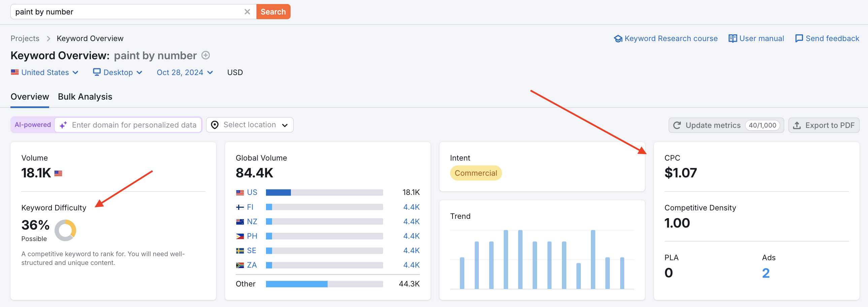The width and height of the screenshot is (868, 307).
Task: Click the Other volume progress bar
Action: click(324, 284)
